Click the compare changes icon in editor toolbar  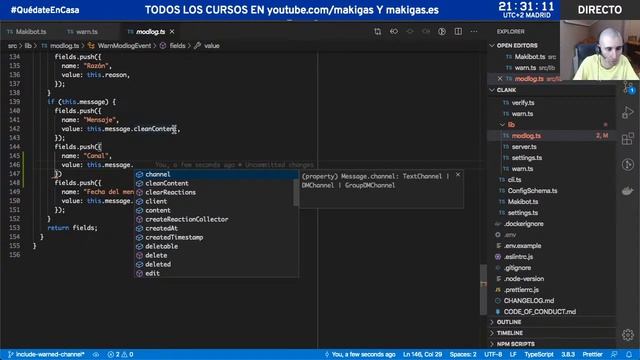pos(378,31)
